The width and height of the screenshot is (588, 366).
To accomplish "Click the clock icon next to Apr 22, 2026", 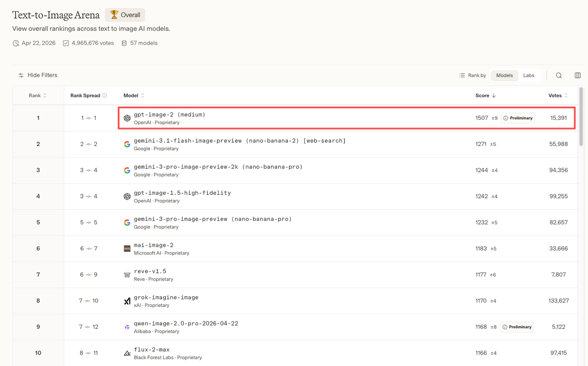I will pyautogui.click(x=16, y=43).
